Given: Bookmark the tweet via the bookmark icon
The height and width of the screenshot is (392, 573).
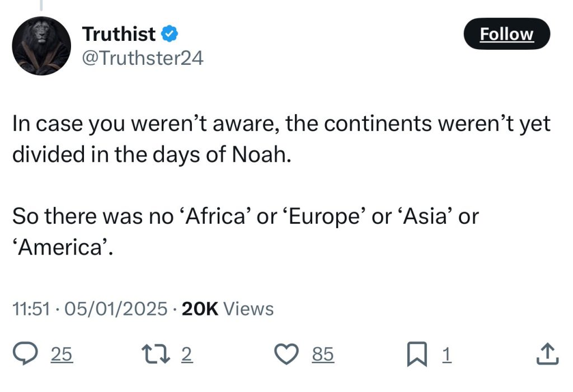Looking at the screenshot, I should (x=417, y=353).
